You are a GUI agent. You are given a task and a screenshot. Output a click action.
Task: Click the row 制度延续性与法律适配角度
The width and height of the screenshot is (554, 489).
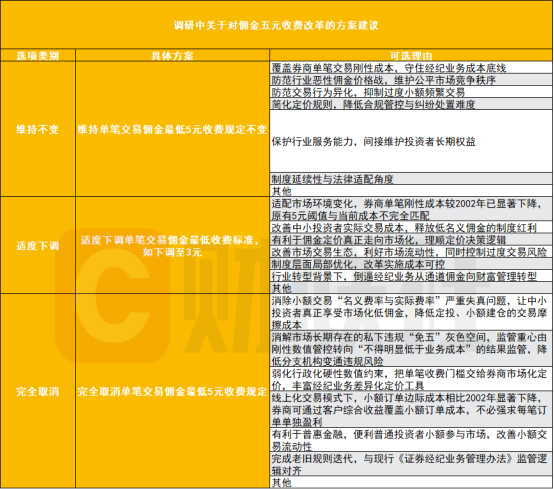411,179
